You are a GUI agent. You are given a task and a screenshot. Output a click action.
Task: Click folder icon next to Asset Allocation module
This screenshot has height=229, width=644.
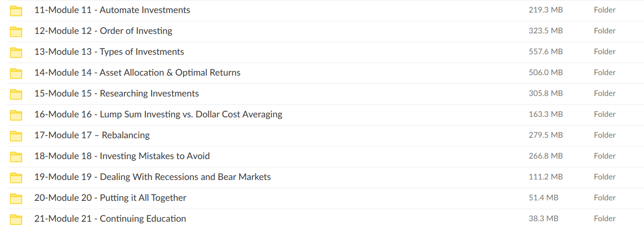[16, 73]
